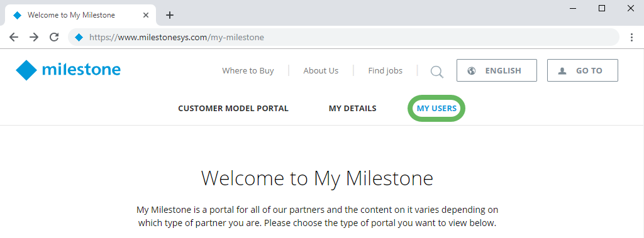Click the browser forward arrow
The image size is (644, 238).
[x=34, y=37]
